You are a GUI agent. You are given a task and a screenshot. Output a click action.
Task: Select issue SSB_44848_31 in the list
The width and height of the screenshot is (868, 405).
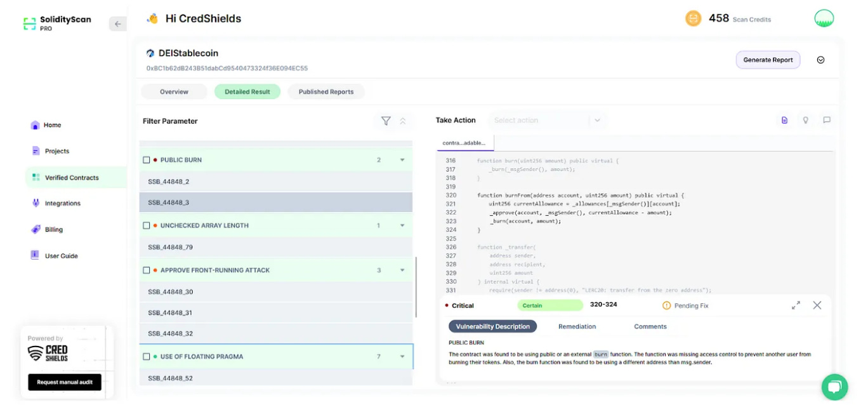(x=276, y=312)
